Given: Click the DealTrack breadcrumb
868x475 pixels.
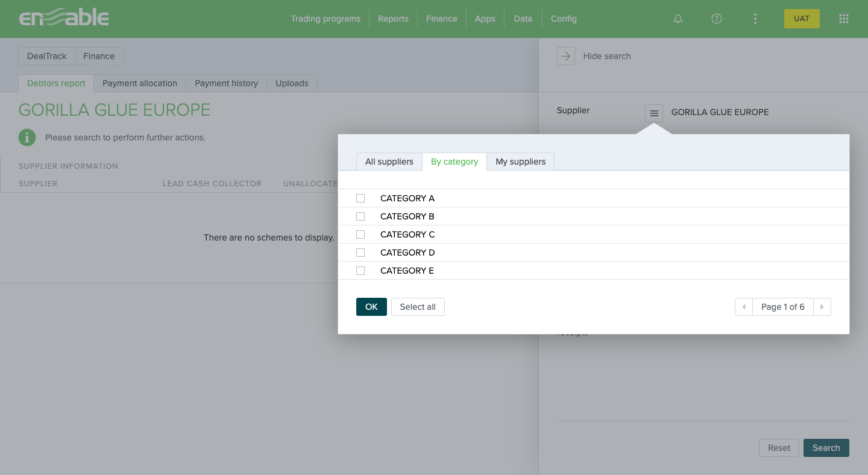Looking at the screenshot, I should point(47,56).
